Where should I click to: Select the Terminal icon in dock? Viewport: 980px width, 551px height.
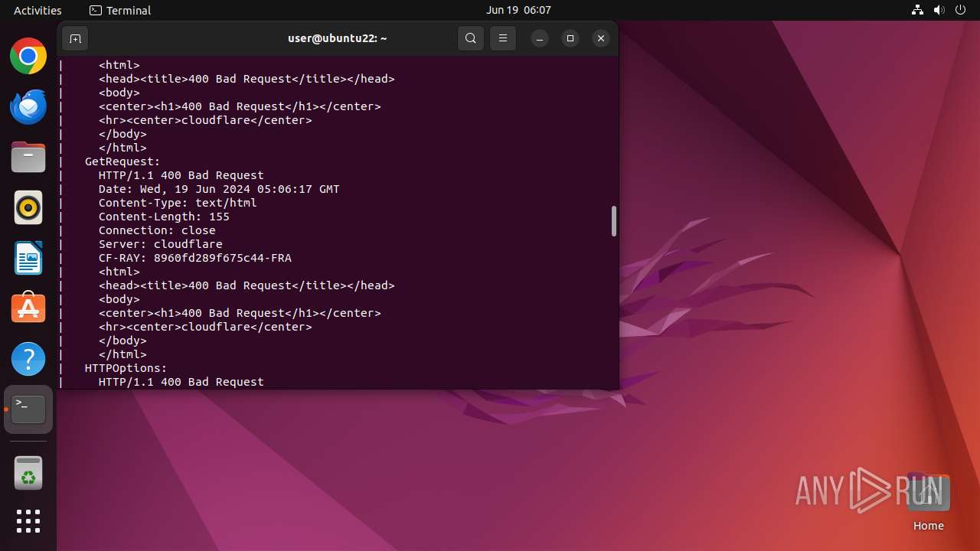(x=28, y=409)
